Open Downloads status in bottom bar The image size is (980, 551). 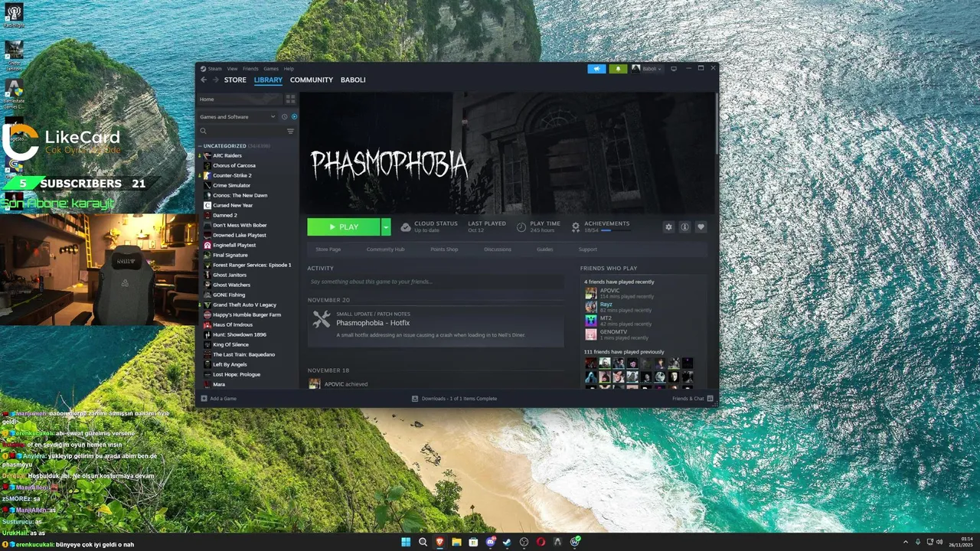point(454,399)
